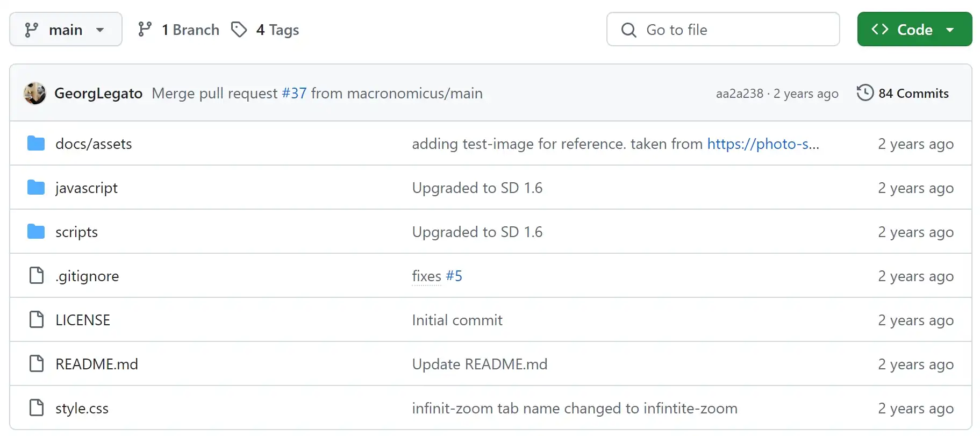The width and height of the screenshot is (980, 436).
Task: Open the 'Update README.md' commit message
Action: [480, 364]
